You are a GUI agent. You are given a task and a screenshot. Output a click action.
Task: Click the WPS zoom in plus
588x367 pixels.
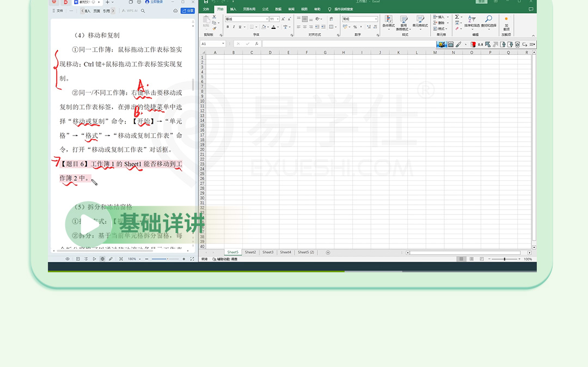coord(184,259)
